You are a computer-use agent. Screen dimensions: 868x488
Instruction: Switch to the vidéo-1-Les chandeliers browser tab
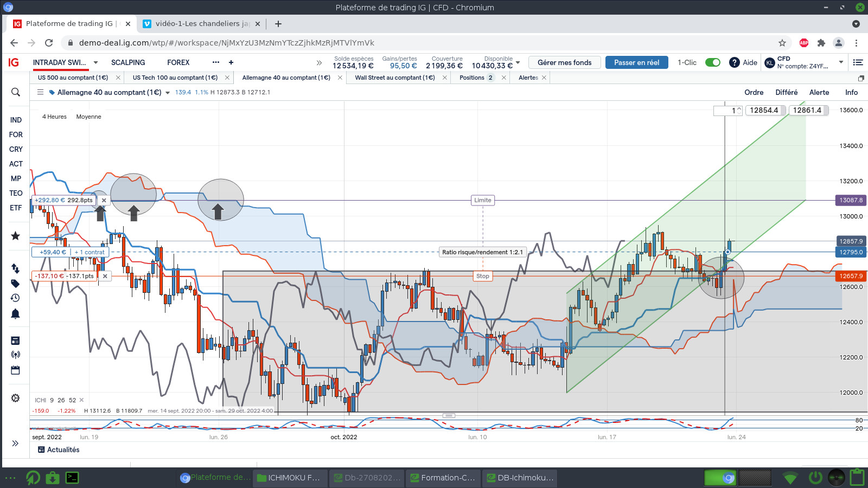click(x=202, y=24)
